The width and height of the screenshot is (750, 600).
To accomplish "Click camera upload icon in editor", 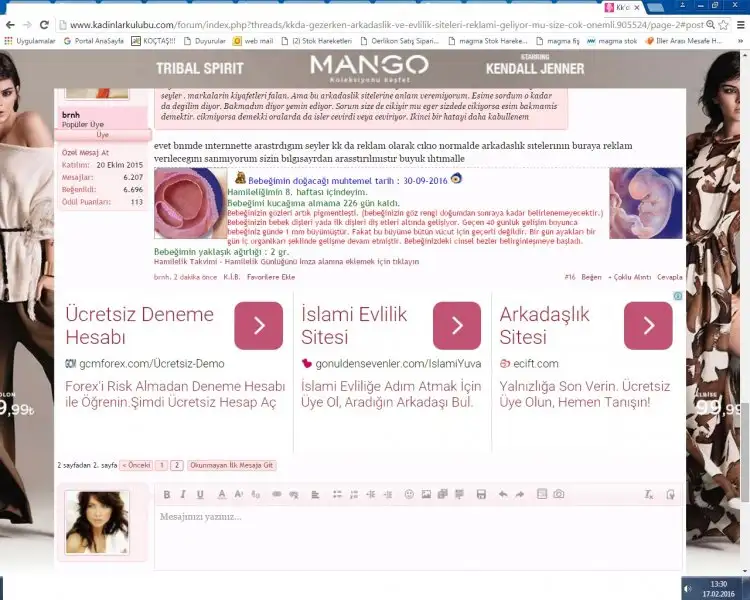I will coord(559,494).
